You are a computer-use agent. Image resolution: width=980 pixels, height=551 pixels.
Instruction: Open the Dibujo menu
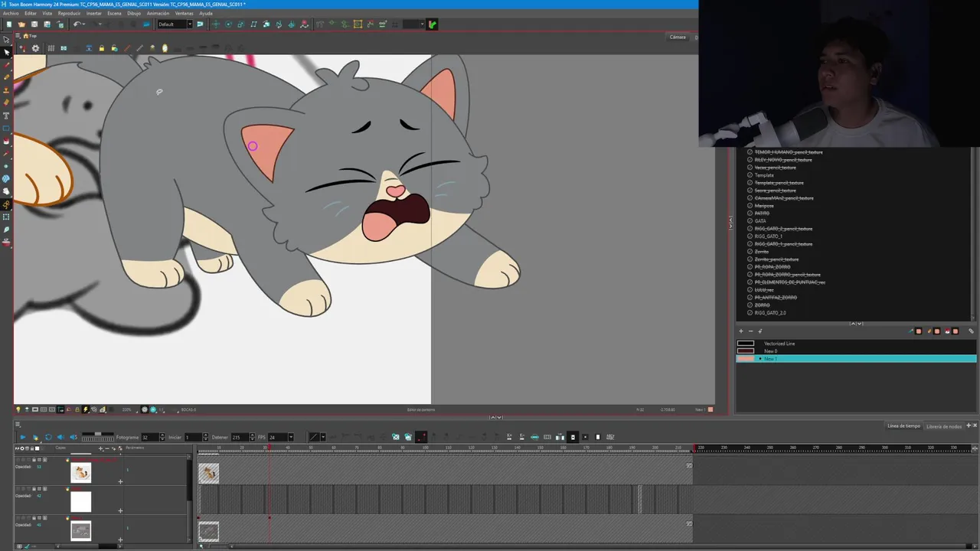click(134, 13)
